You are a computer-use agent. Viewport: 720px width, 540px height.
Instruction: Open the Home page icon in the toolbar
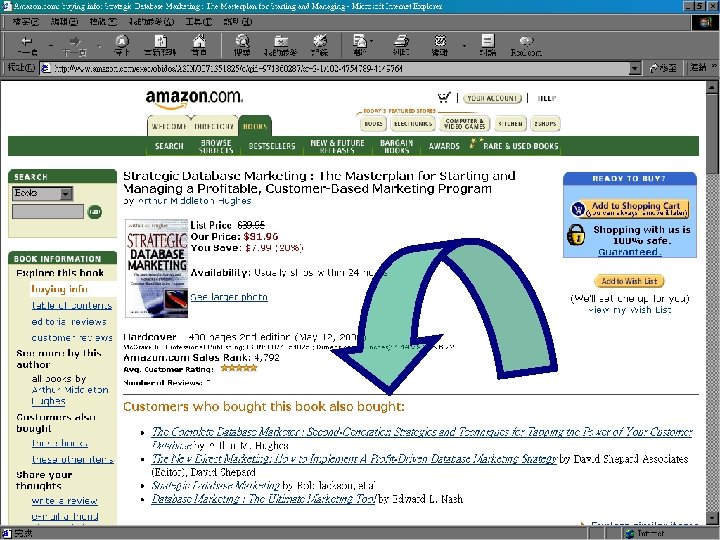pyautogui.click(x=199, y=45)
